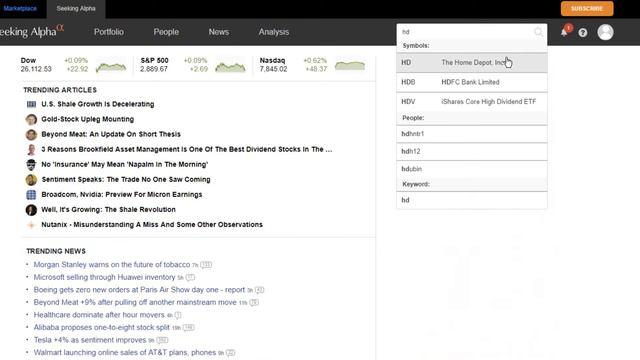Open the user profile avatar
This screenshot has height=360, width=640.
coord(605,32)
